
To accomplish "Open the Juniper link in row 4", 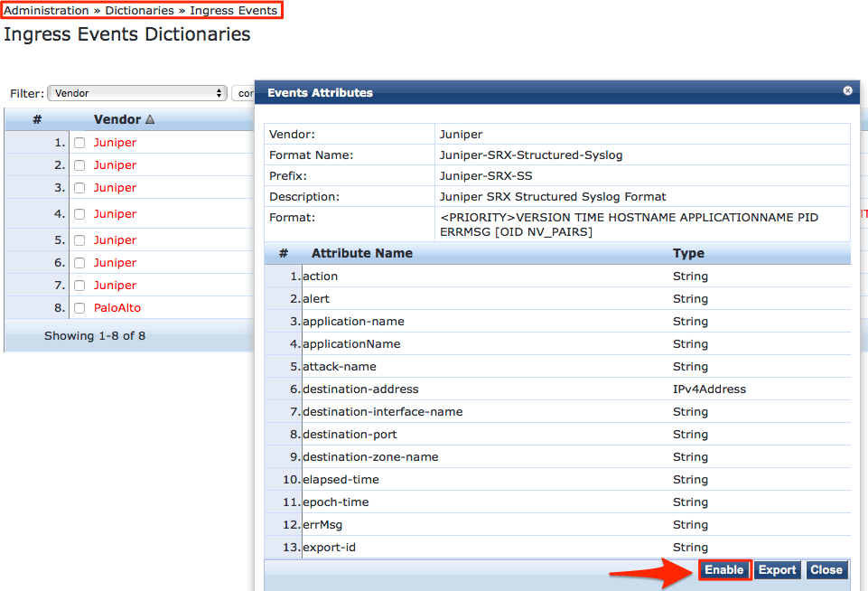I will click(115, 214).
